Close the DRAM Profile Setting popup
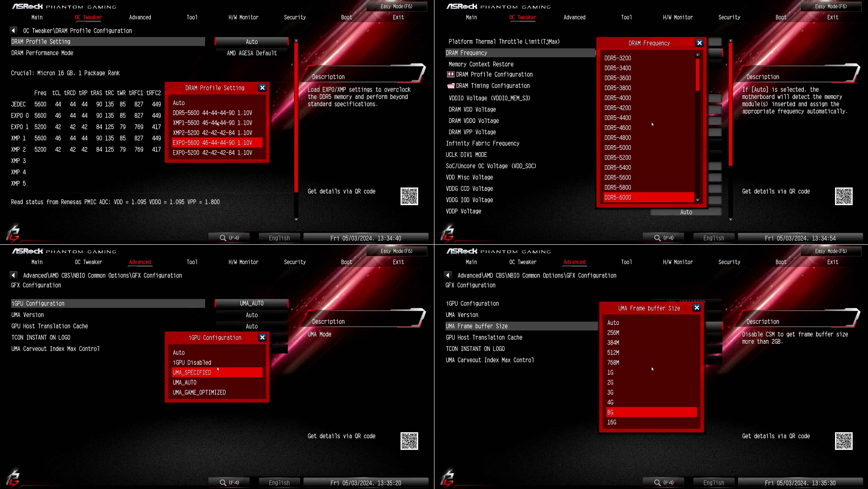Image resolution: width=868 pixels, height=489 pixels. [262, 88]
